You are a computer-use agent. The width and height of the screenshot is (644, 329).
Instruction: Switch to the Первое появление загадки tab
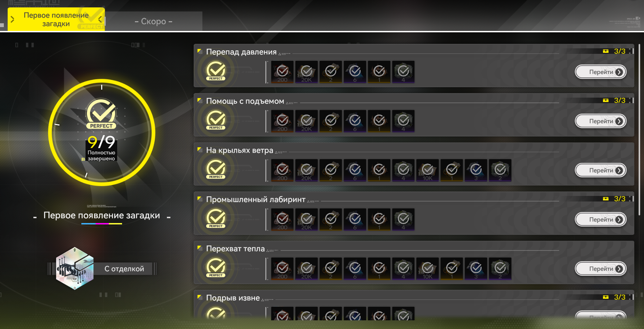tap(56, 19)
